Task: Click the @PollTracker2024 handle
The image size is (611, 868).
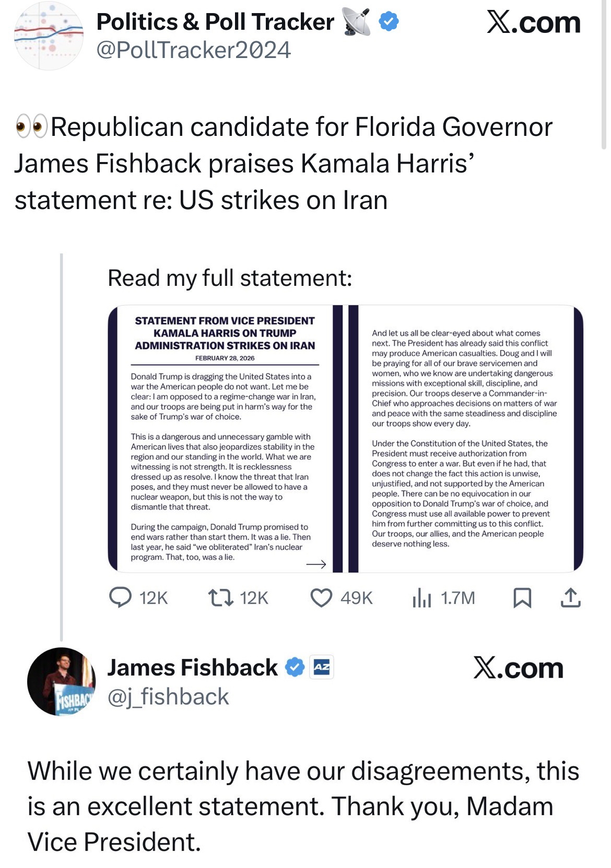Action: coord(194,50)
